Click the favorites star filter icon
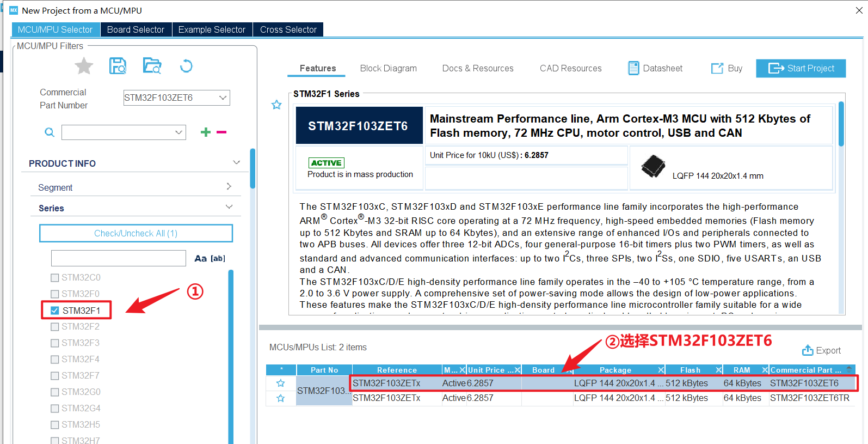 point(84,66)
